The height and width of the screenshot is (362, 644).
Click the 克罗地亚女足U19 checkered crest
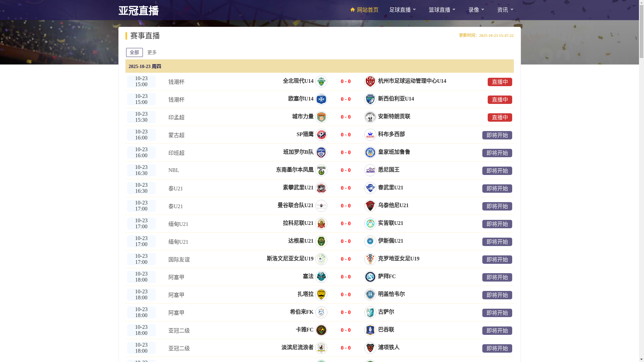(x=370, y=259)
